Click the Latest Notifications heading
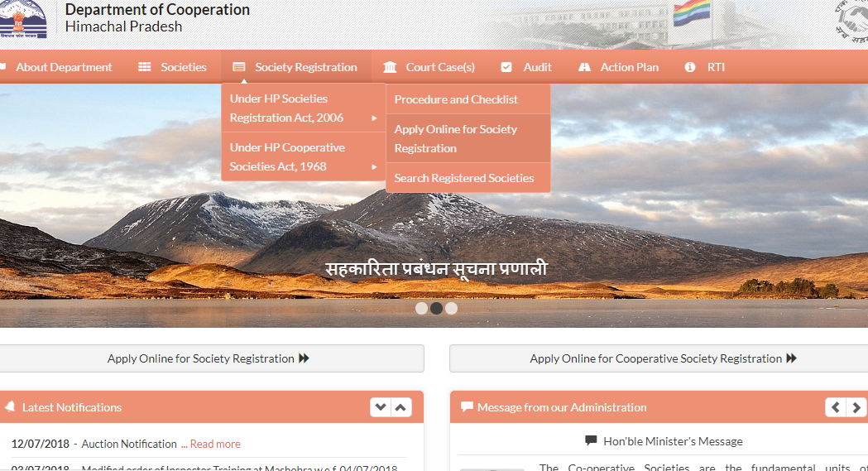The width and height of the screenshot is (868, 471). pyautogui.click(x=72, y=407)
